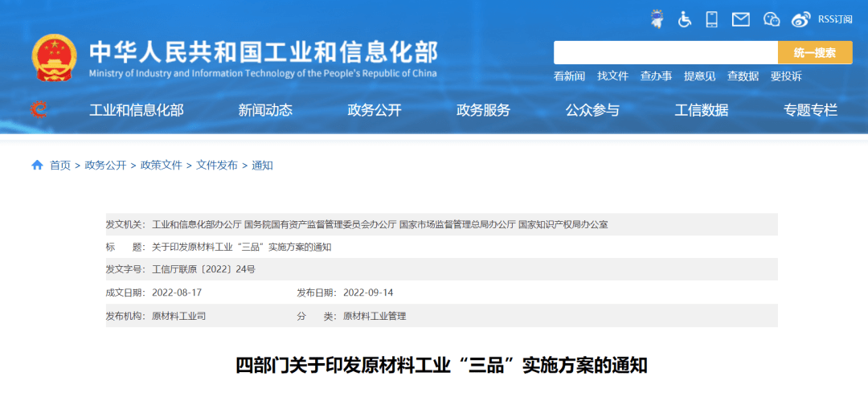Go to 通知 in the breadcrumb
Image resolution: width=868 pixels, height=401 pixels.
coord(262,165)
